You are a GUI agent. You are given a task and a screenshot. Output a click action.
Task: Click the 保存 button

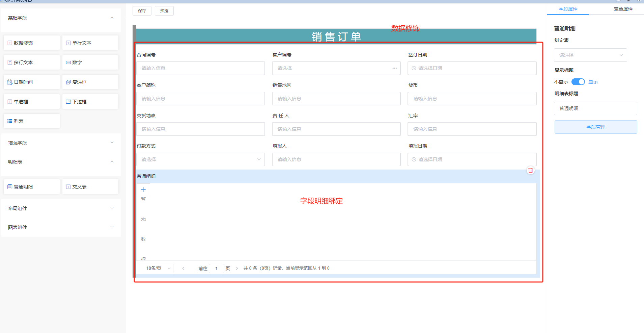142,11
